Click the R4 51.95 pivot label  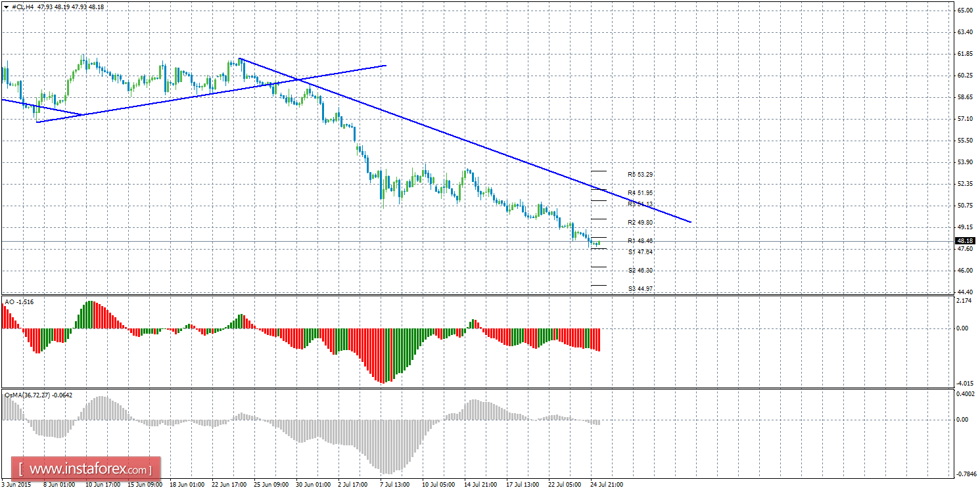pos(640,193)
